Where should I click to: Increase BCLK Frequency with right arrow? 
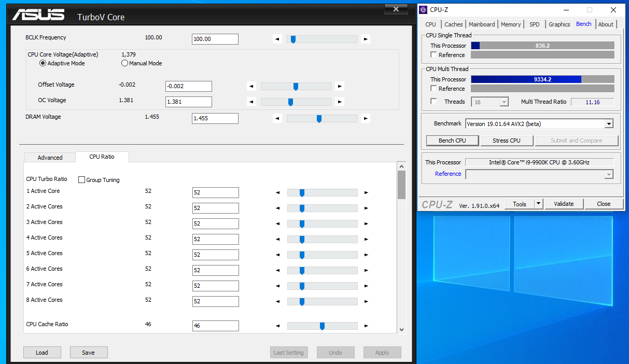click(366, 39)
